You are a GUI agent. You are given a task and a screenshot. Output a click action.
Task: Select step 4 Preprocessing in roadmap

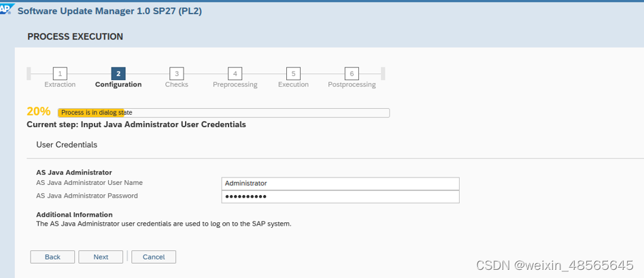(x=235, y=74)
